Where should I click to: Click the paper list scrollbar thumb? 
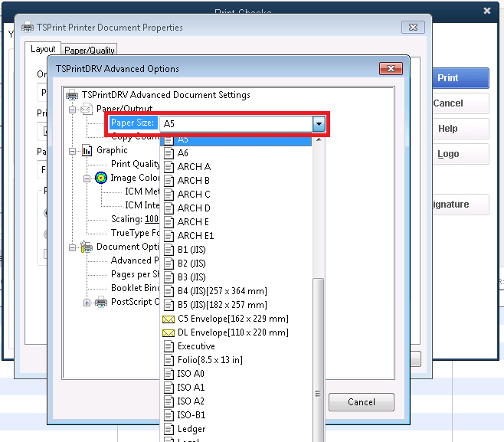(x=318, y=360)
